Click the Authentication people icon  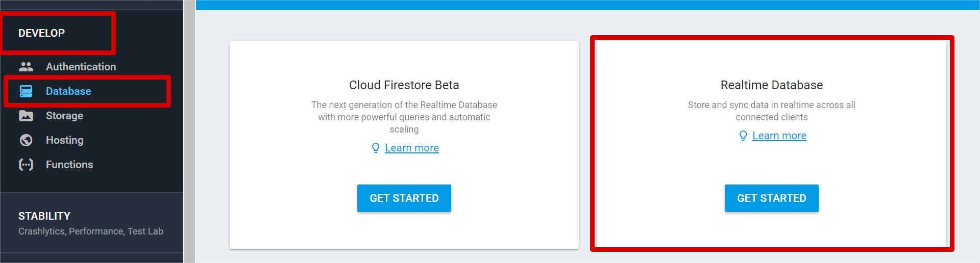(x=26, y=67)
